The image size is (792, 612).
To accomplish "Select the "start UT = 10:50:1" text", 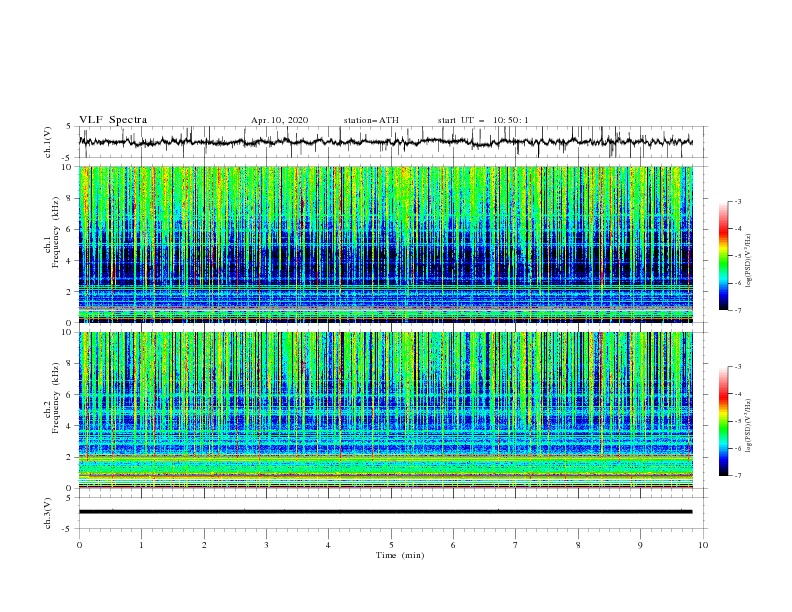I will pos(483,120).
